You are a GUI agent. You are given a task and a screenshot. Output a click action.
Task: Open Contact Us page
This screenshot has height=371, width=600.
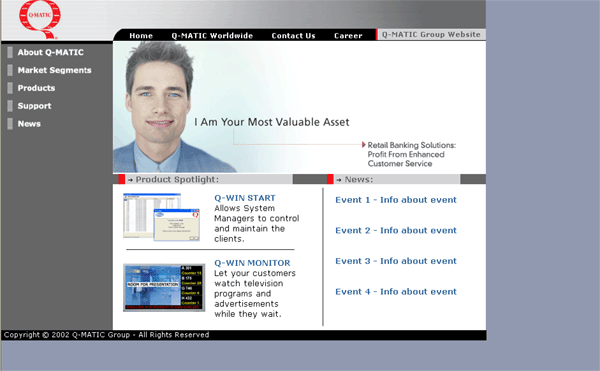coord(293,36)
